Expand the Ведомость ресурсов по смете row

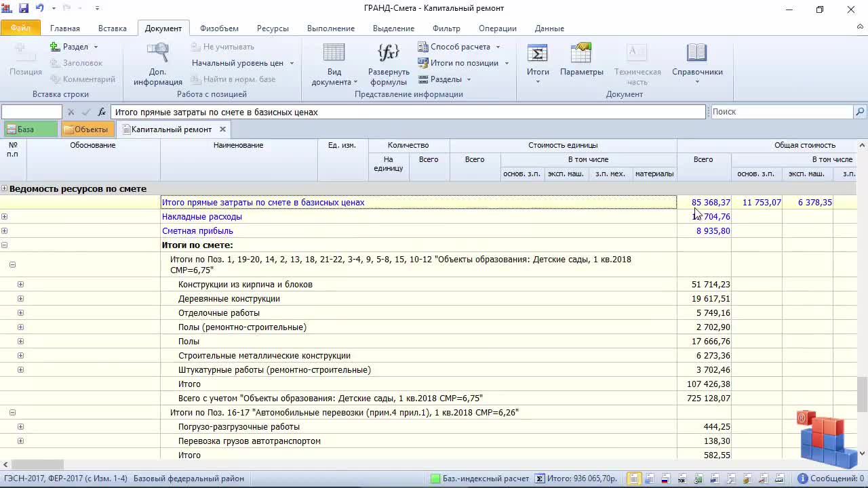point(5,188)
